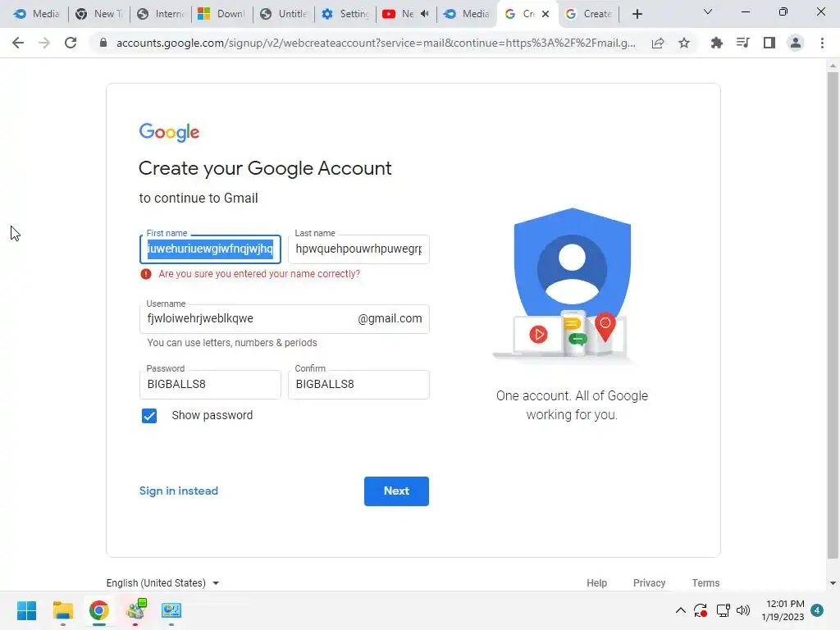Switch to the Download tab
840x630 pixels.
tap(221, 14)
